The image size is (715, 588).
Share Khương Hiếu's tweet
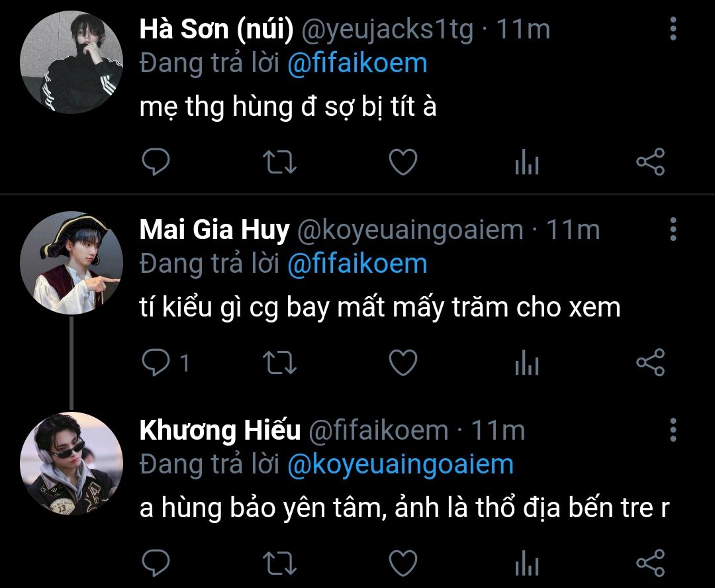coord(650,563)
